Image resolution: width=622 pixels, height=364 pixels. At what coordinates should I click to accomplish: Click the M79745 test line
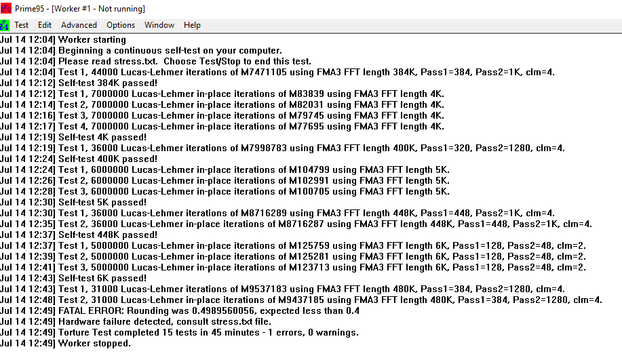(x=222, y=116)
